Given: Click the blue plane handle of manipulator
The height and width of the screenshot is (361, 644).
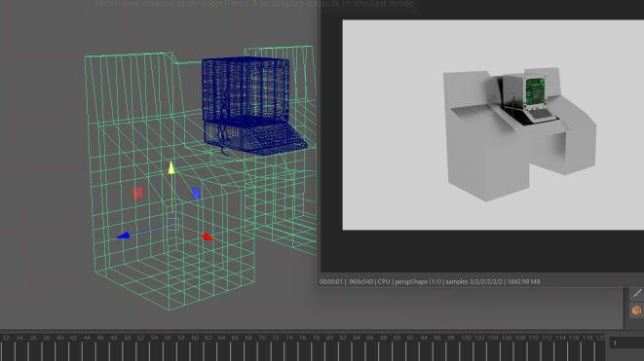Looking at the screenshot, I should 196,194.
